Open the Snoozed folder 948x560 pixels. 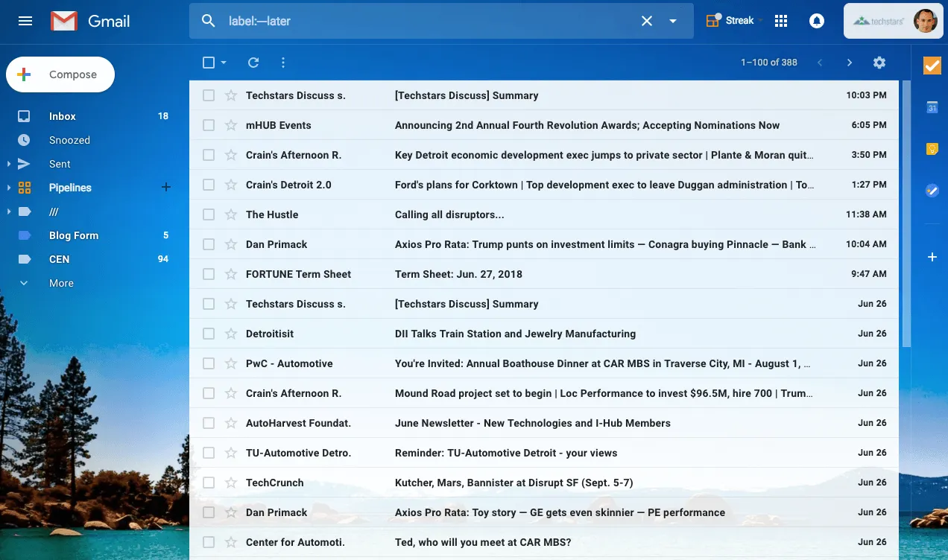[69, 140]
